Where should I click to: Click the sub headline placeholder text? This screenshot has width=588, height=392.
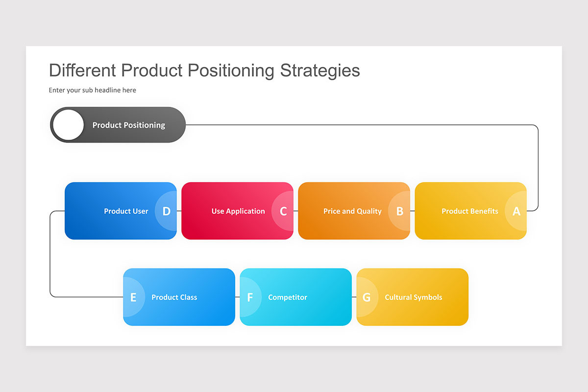[93, 90]
